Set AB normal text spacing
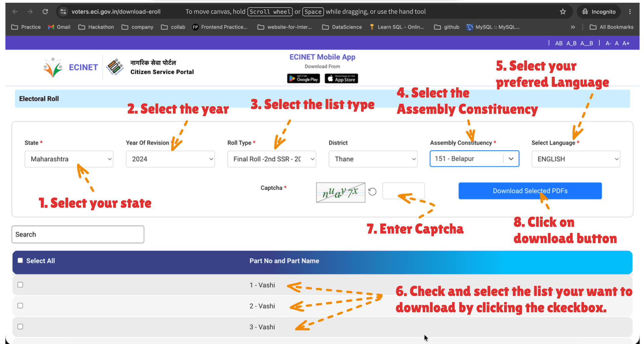Screen dimensions: 644x344 pos(559,43)
